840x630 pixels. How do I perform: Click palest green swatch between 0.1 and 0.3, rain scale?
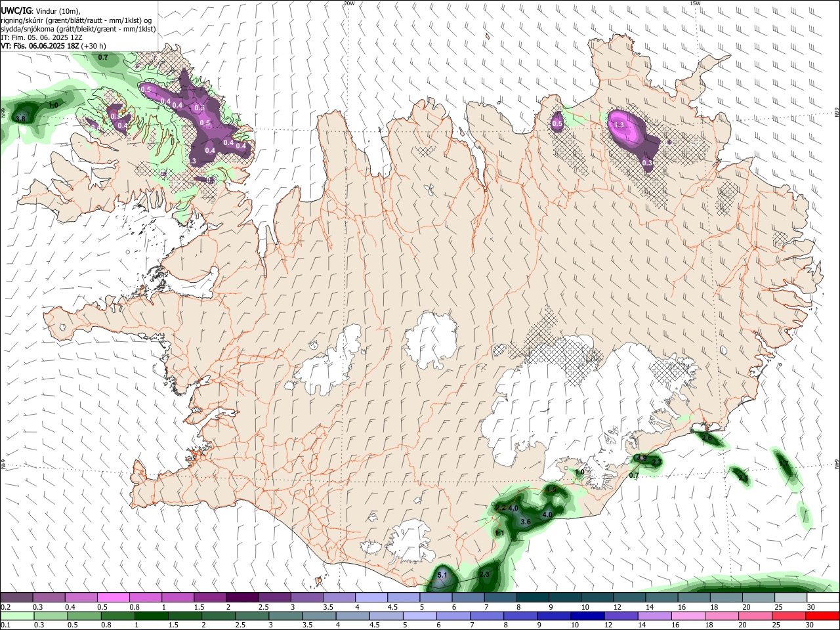16,616
